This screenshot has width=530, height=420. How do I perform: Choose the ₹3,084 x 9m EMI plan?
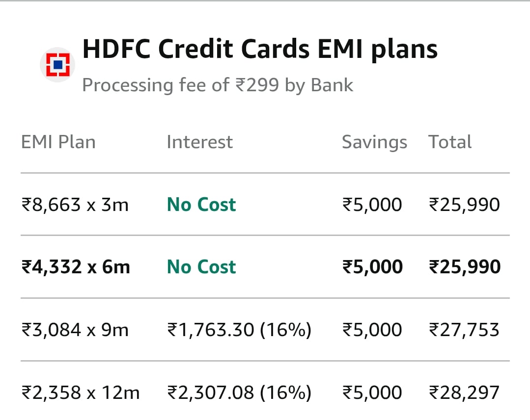point(265,330)
